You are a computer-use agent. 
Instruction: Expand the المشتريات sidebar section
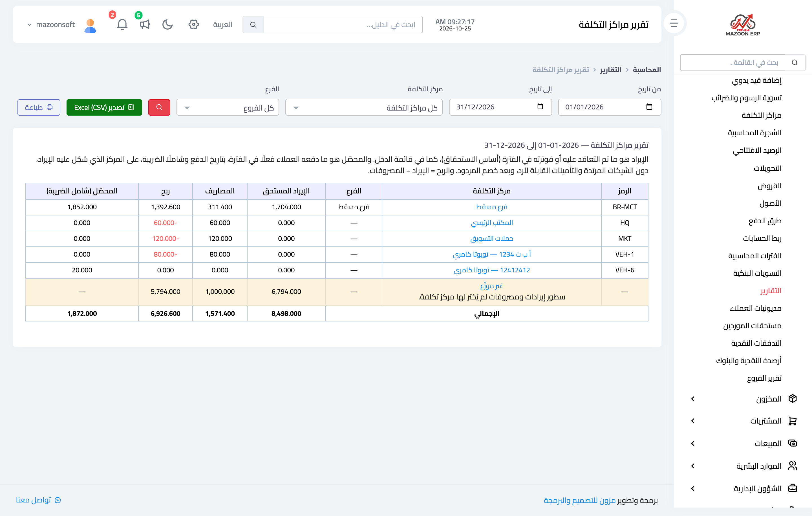(x=693, y=421)
